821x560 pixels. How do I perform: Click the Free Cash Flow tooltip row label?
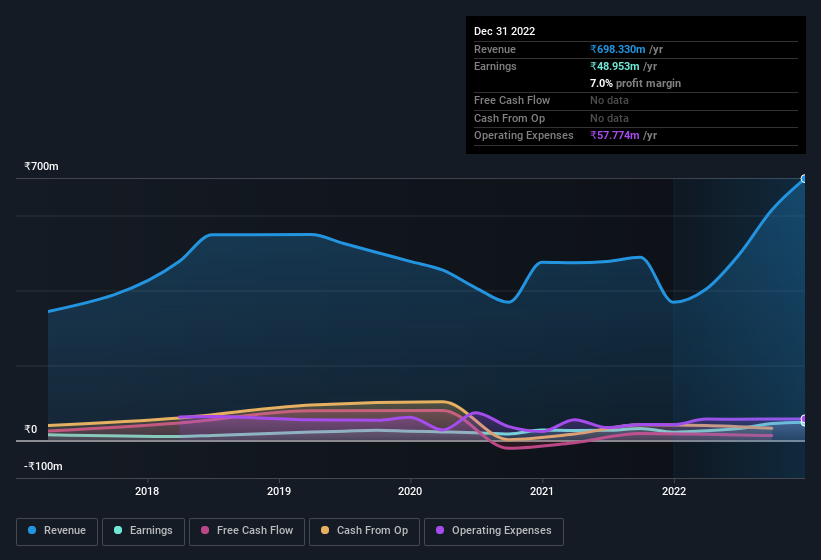(512, 100)
